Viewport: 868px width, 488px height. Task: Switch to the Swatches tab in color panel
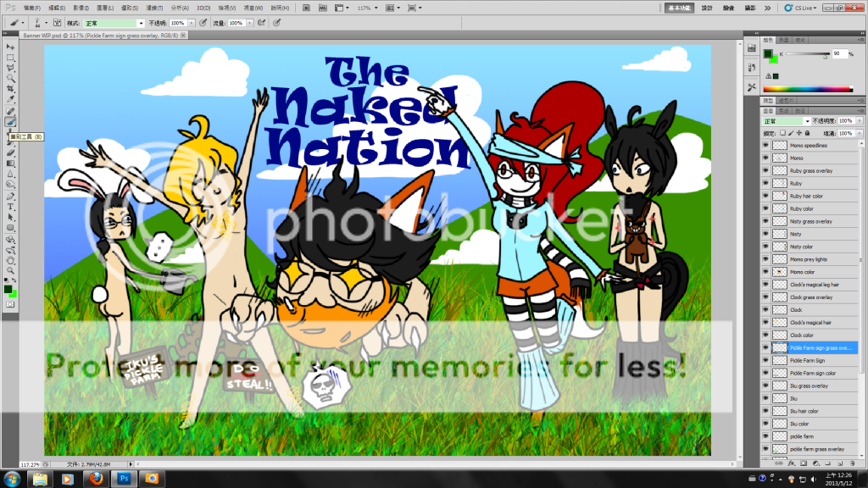click(784, 40)
